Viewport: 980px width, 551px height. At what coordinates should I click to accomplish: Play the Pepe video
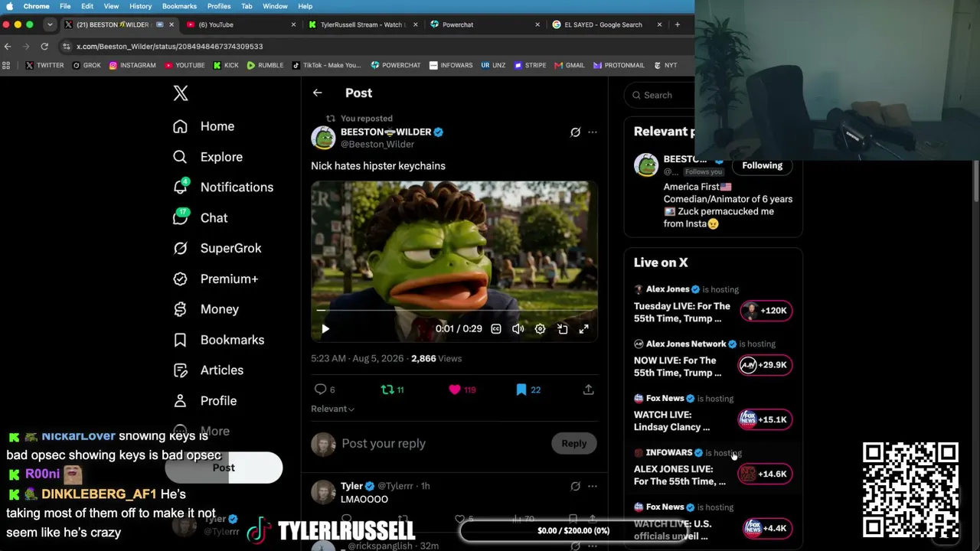tap(325, 329)
